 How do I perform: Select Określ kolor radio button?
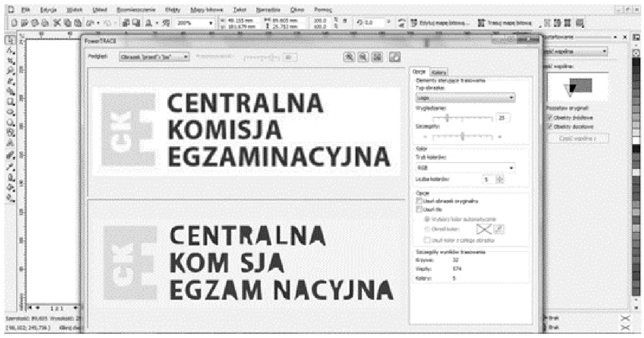tap(427, 230)
